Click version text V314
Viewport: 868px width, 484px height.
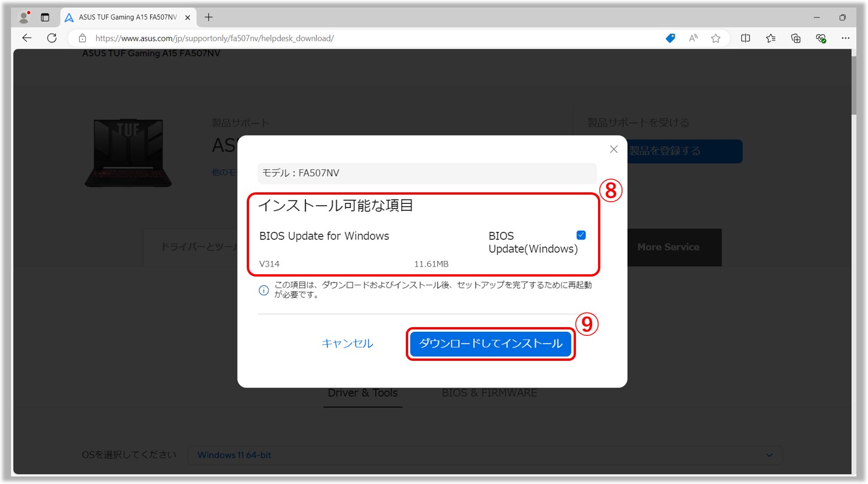pyautogui.click(x=269, y=264)
